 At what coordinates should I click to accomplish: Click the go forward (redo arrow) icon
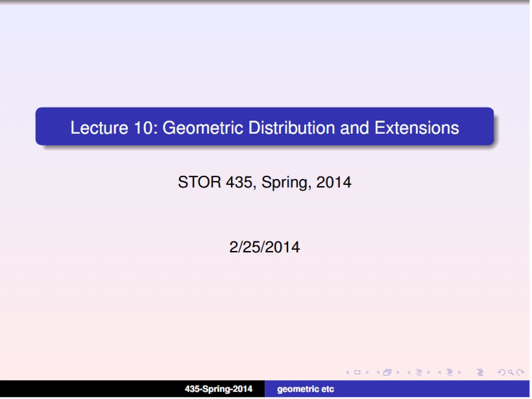pyautogui.click(x=520, y=372)
